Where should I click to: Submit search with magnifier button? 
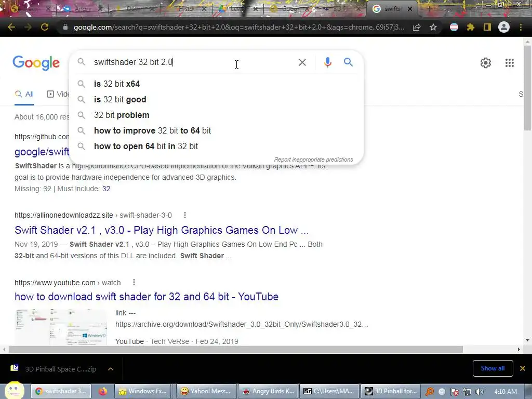tap(348, 62)
